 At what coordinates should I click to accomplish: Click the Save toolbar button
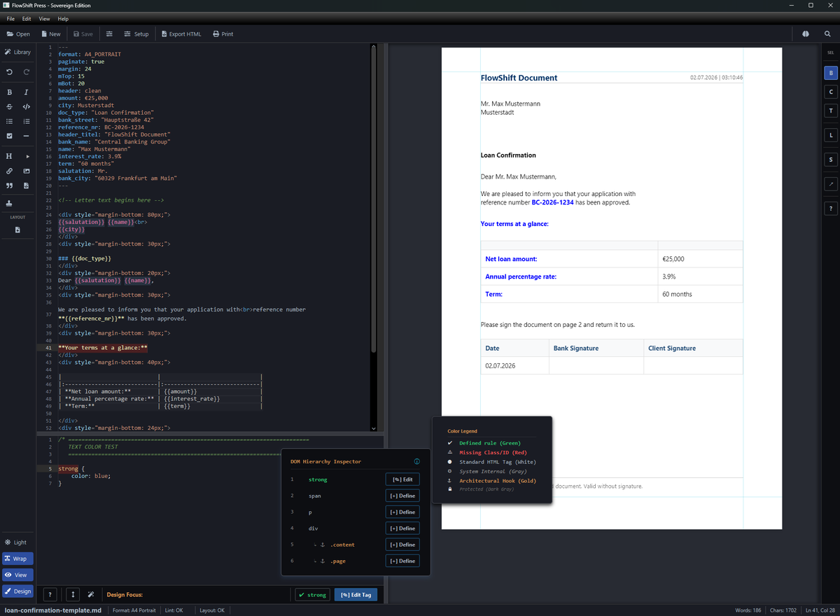click(x=83, y=34)
